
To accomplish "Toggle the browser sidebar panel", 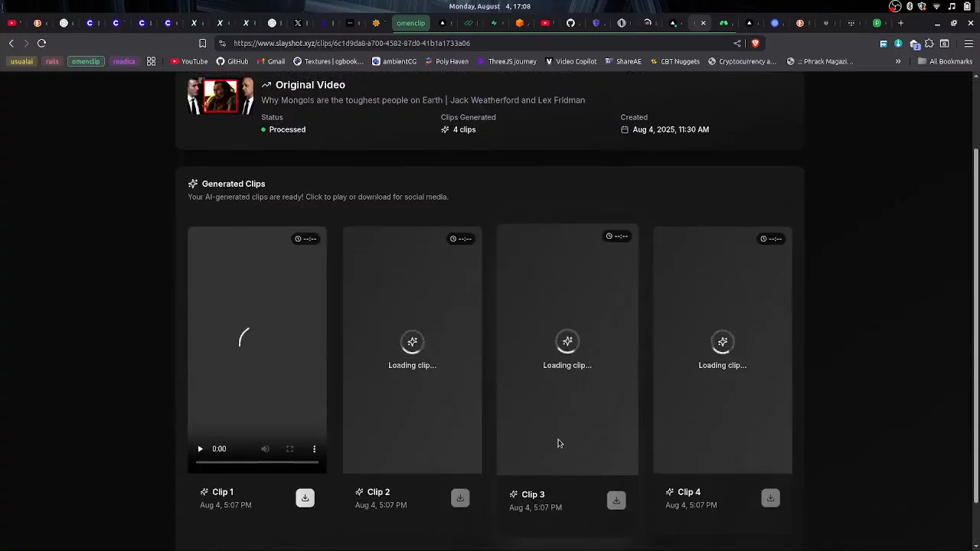I will click(945, 44).
